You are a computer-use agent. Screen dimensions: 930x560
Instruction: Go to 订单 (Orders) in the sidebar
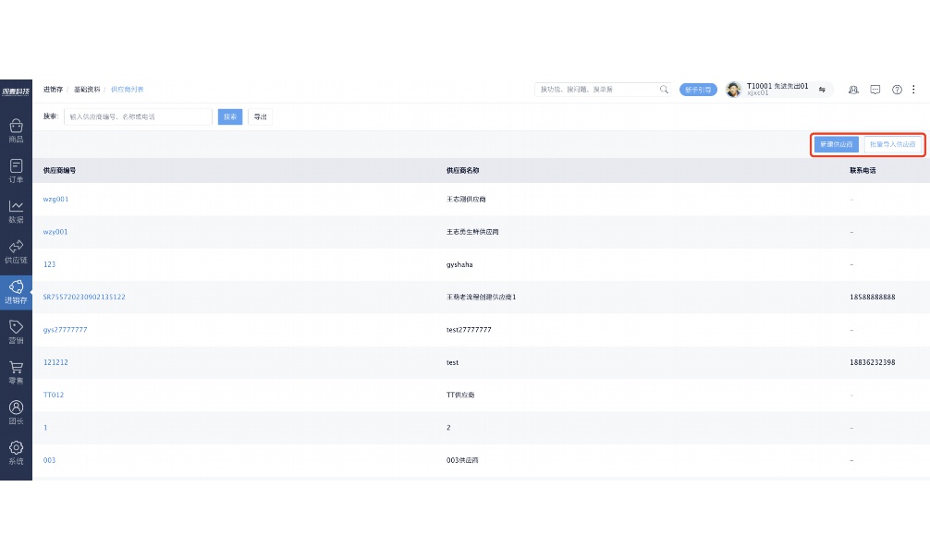pos(16,170)
